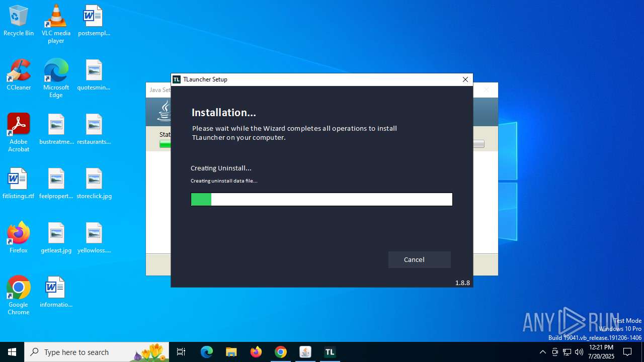The image size is (644, 362).
Task: Click the Java Setup window title
Action: (160, 90)
